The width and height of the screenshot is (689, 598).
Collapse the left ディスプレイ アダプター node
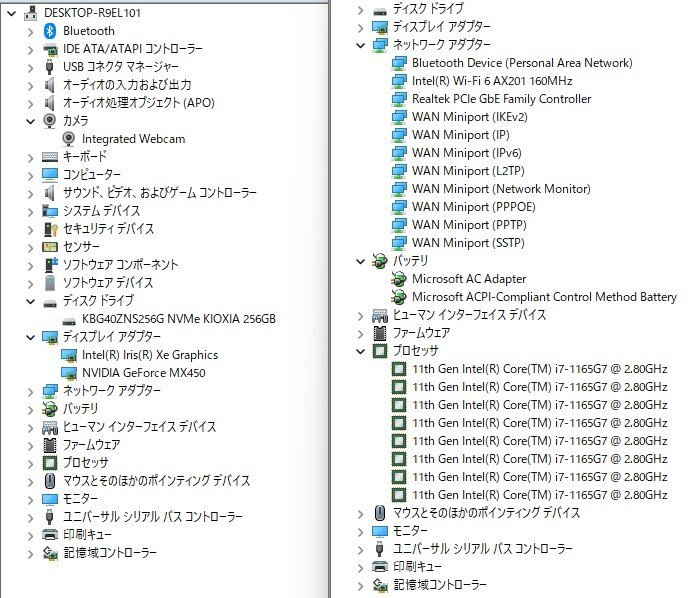(x=30, y=337)
